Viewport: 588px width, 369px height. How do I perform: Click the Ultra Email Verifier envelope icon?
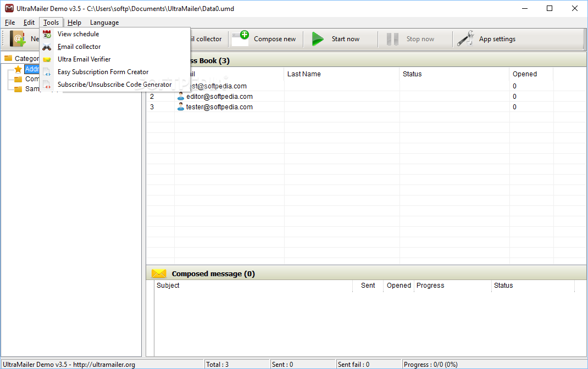(x=47, y=59)
